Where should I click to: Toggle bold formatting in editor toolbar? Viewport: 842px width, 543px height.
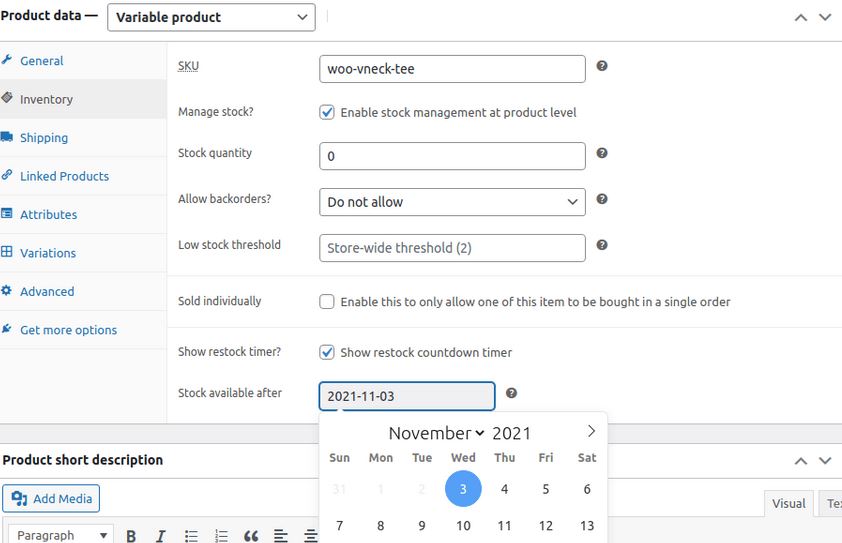coord(130,535)
